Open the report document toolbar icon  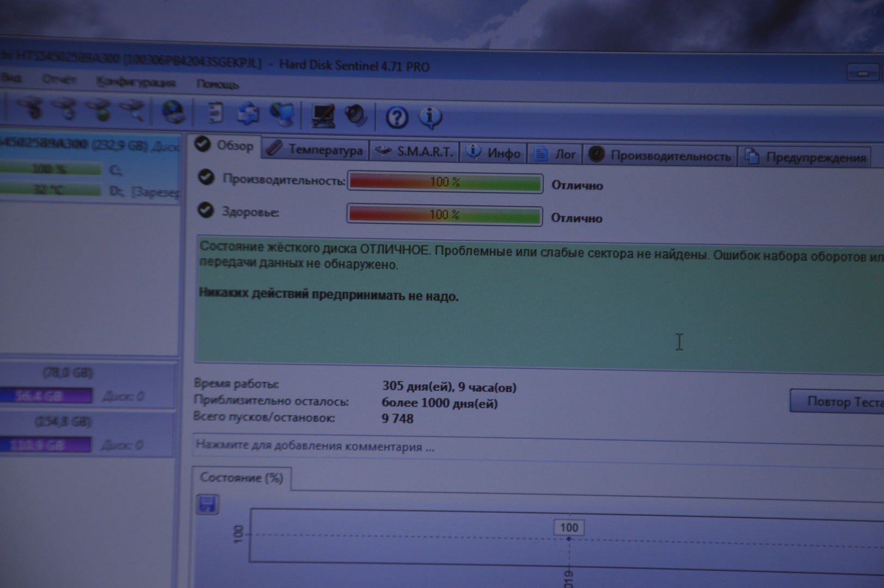coord(216,113)
